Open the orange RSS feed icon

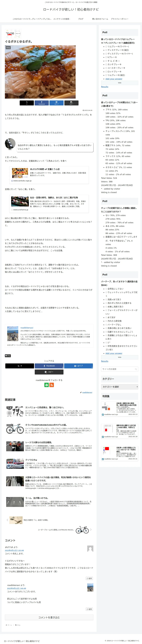[52, 385]
